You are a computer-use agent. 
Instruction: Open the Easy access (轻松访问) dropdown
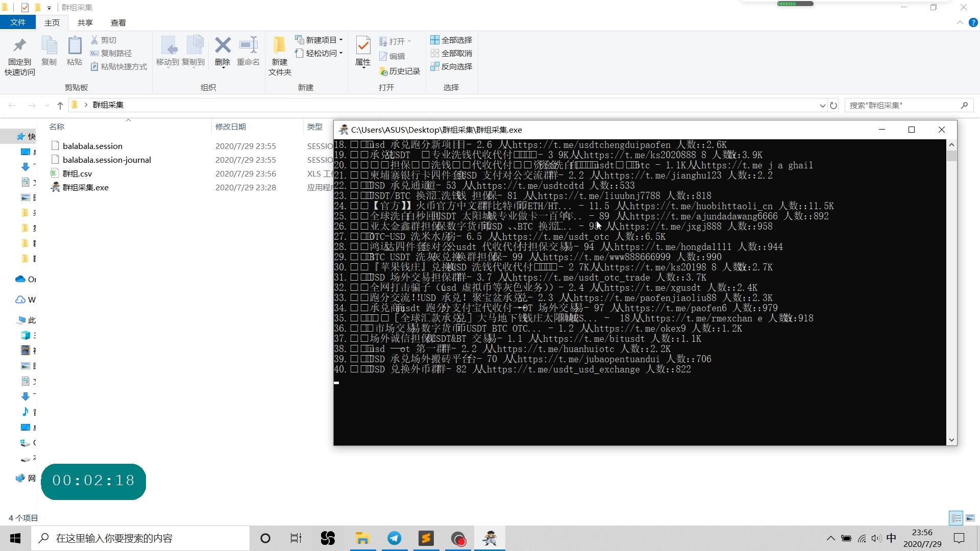tap(319, 53)
